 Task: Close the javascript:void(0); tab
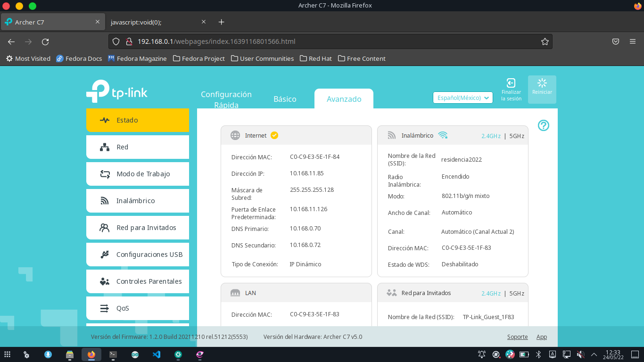point(204,22)
